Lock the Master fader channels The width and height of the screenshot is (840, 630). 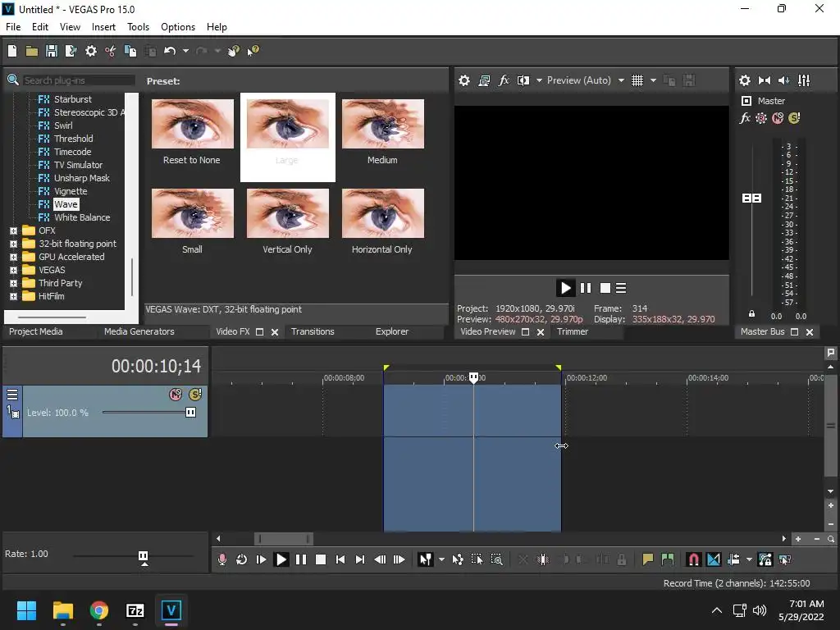tap(751, 314)
